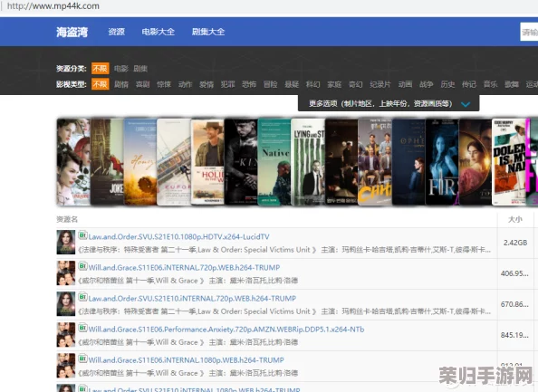Open the Native Son poster

(x=274, y=162)
